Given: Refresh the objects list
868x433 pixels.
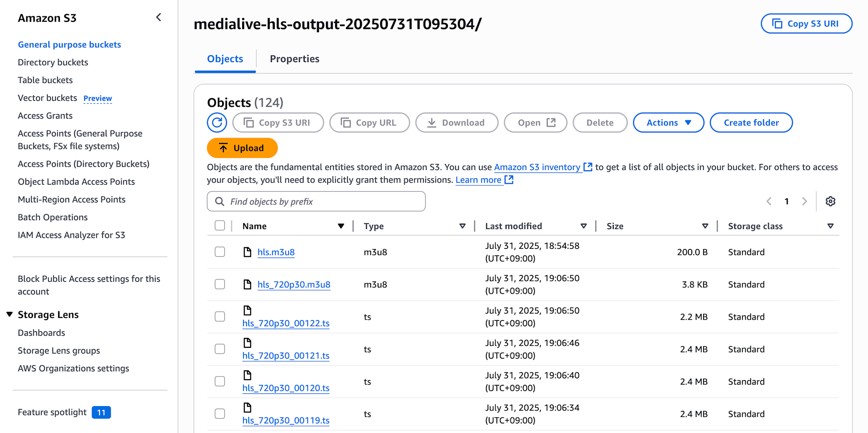Looking at the screenshot, I should pos(217,122).
